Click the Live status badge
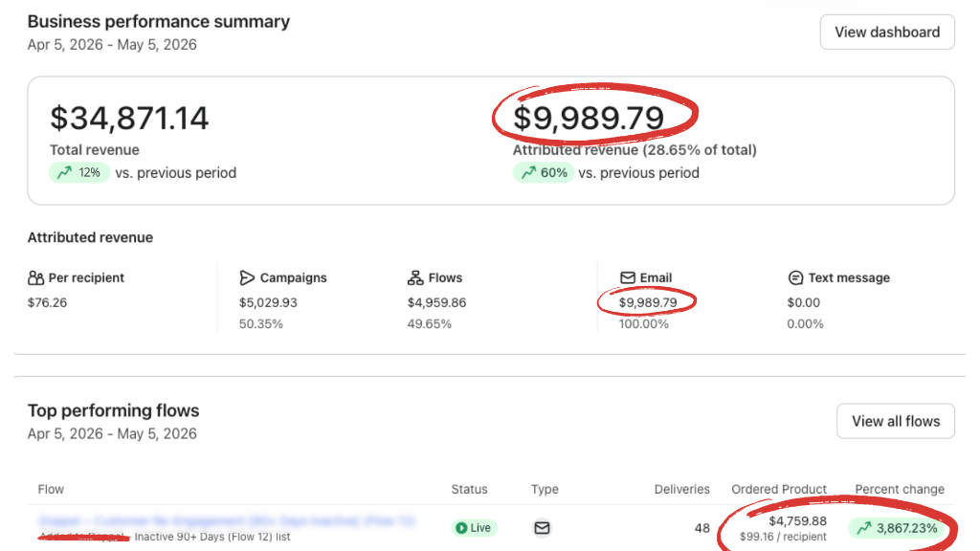This screenshot has width=980, height=551. coord(473,528)
